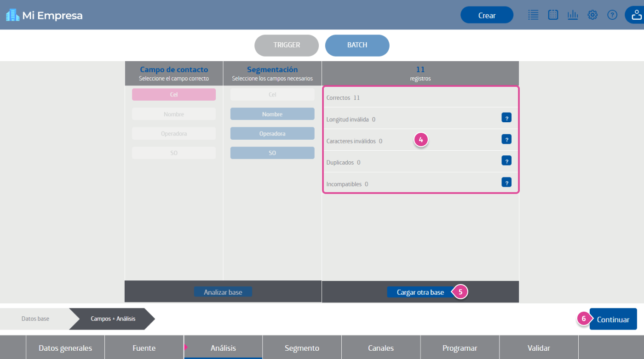Open the Datos generales tab
The width and height of the screenshot is (644, 359).
coord(65,348)
